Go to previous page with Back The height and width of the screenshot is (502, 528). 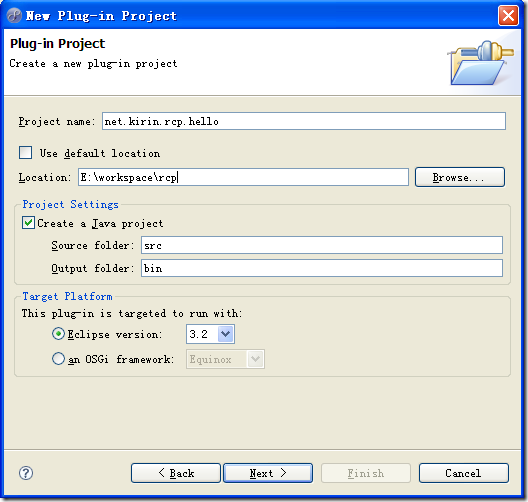(176, 473)
